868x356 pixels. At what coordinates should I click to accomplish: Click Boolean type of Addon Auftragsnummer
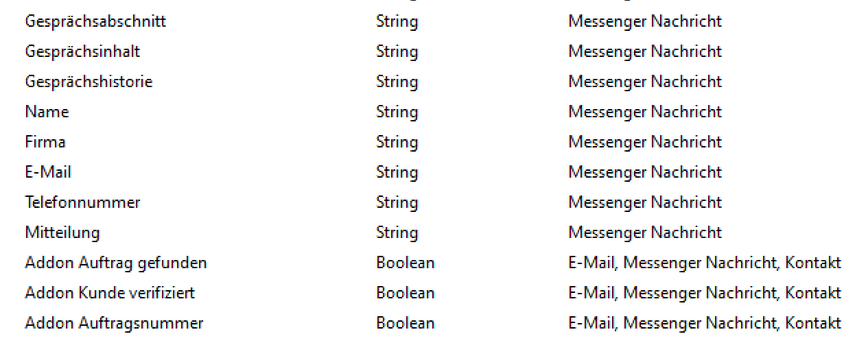pos(405,323)
